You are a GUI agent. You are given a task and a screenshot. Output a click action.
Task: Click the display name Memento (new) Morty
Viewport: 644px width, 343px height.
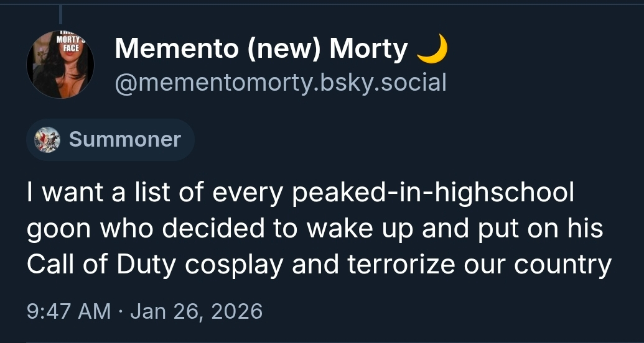pyautogui.click(x=261, y=48)
